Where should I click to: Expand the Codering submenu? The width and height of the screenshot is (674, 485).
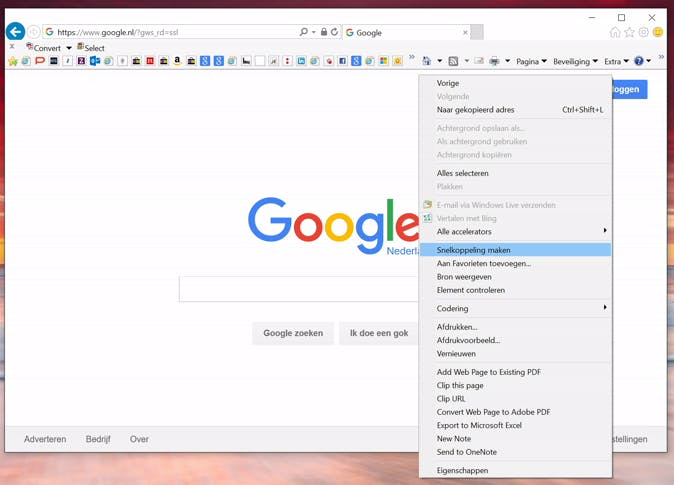515,308
